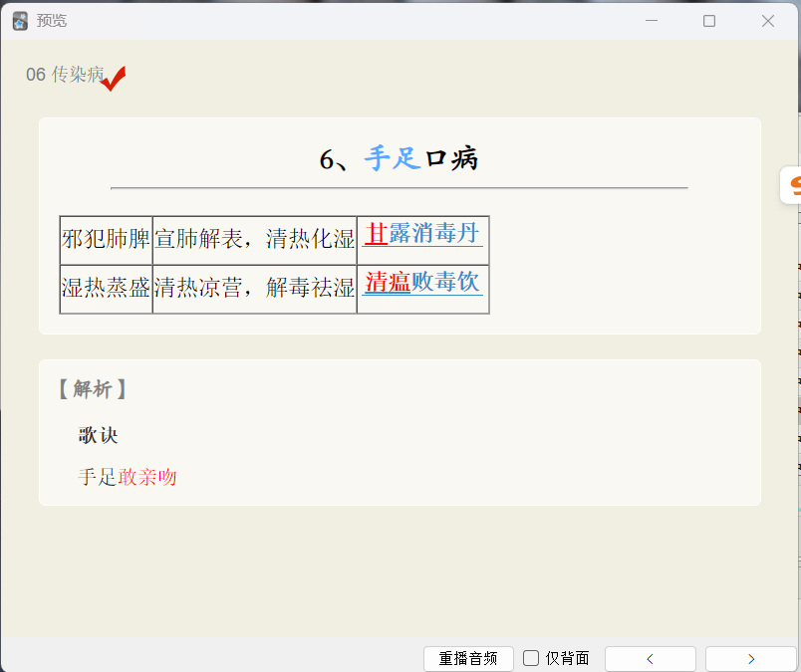Go to next card with right arrow

tap(751, 659)
